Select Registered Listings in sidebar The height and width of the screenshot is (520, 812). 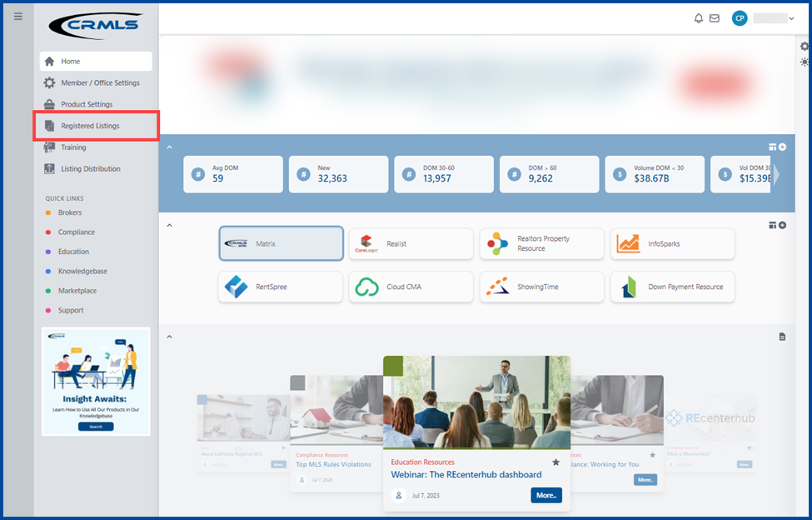(90, 126)
